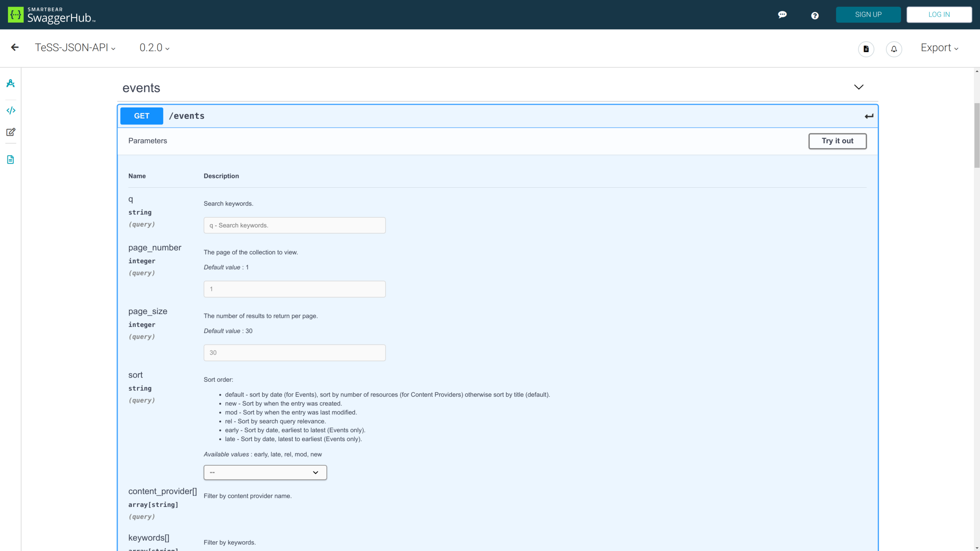Open the help question mark icon

click(815, 16)
